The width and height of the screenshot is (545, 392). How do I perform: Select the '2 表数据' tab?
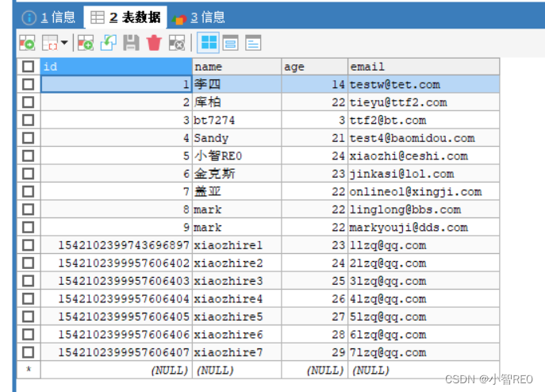click(x=125, y=17)
